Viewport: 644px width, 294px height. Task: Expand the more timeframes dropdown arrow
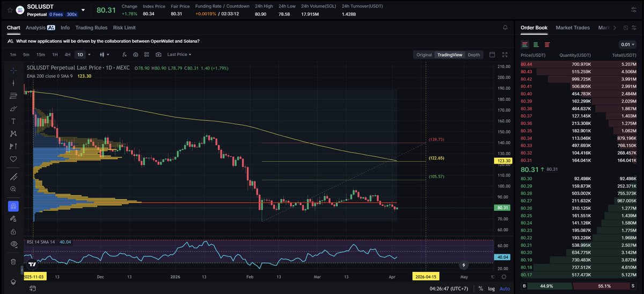(89, 54)
